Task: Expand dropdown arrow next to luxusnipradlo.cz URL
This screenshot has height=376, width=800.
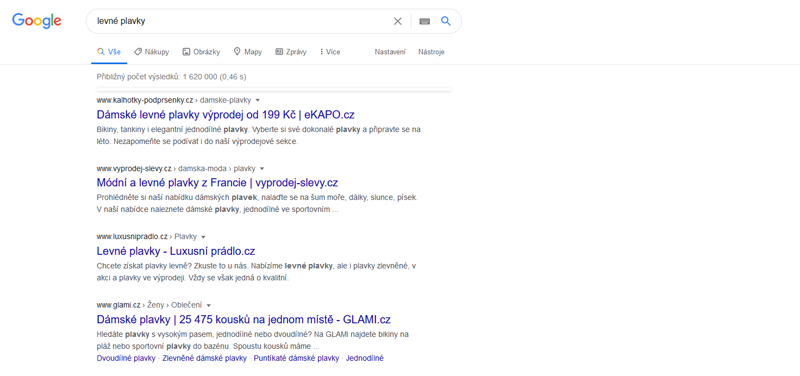Action: pos(203,237)
